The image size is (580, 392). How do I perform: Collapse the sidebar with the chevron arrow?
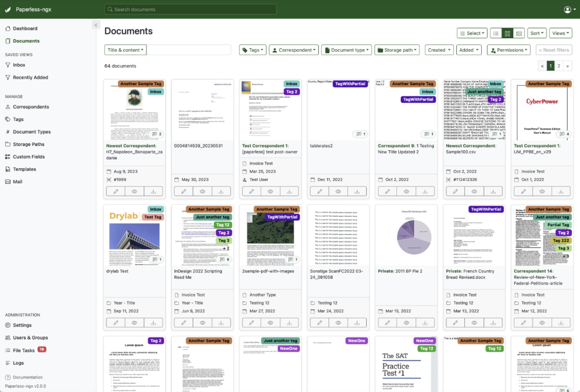tap(96, 24)
